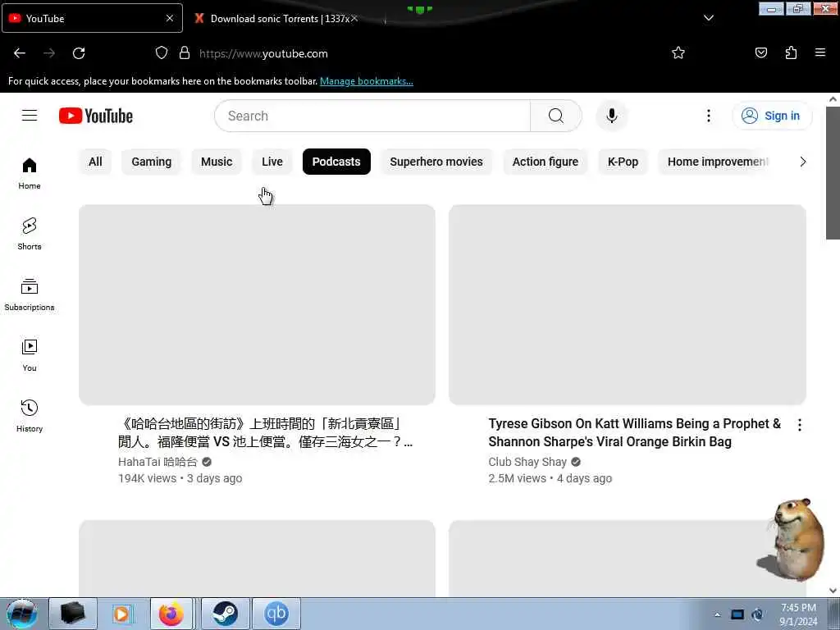This screenshot has width=840, height=630.
Task: Open the Windows Start button
Action: (x=22, y=614)
